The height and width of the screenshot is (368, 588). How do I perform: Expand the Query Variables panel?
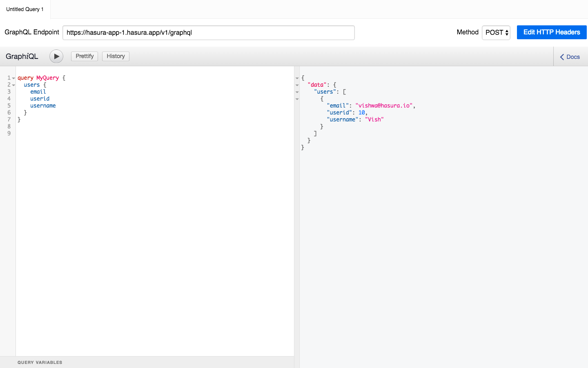40,362
